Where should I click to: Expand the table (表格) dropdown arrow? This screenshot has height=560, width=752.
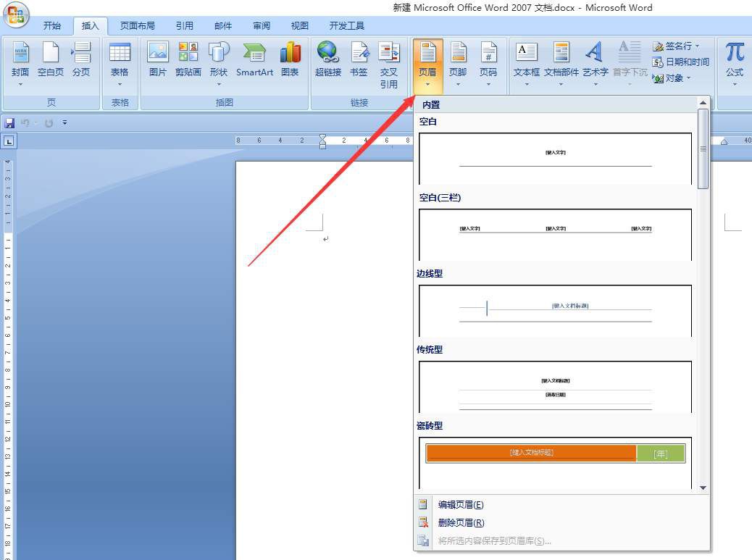tap(120, 84)
